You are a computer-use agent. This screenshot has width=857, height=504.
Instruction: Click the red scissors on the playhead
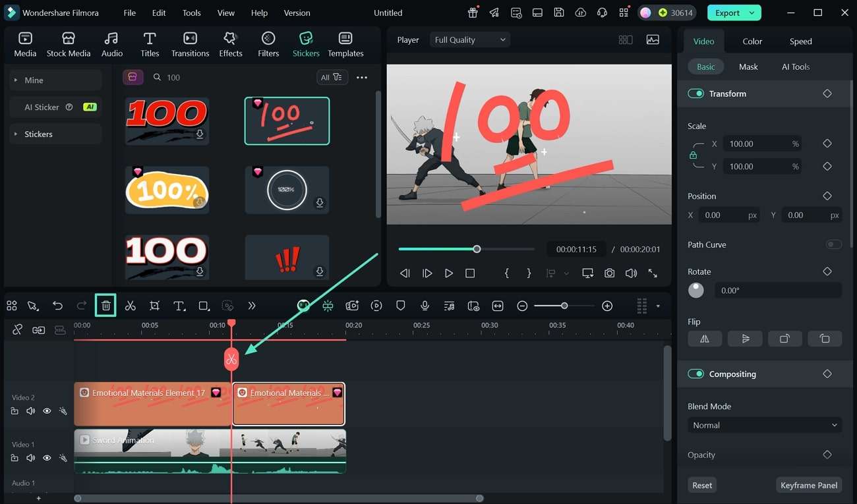click(x=231, y=359)
